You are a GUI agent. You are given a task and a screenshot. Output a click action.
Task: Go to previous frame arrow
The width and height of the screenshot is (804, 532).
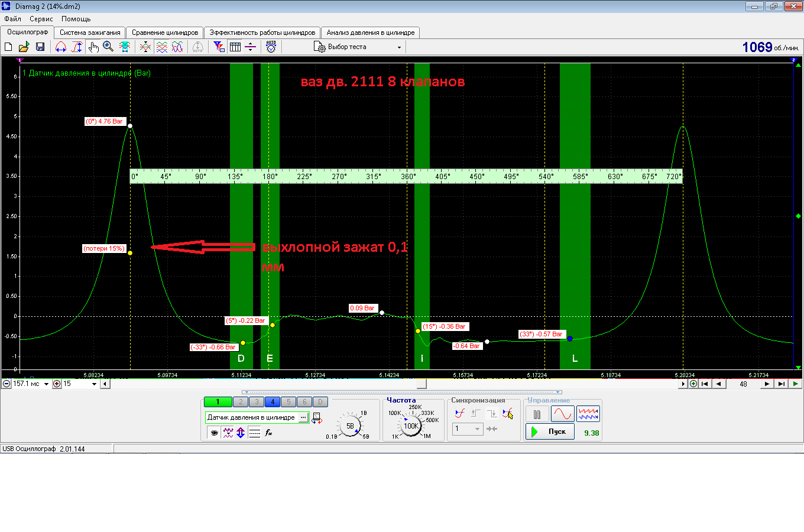coord(718,384)
